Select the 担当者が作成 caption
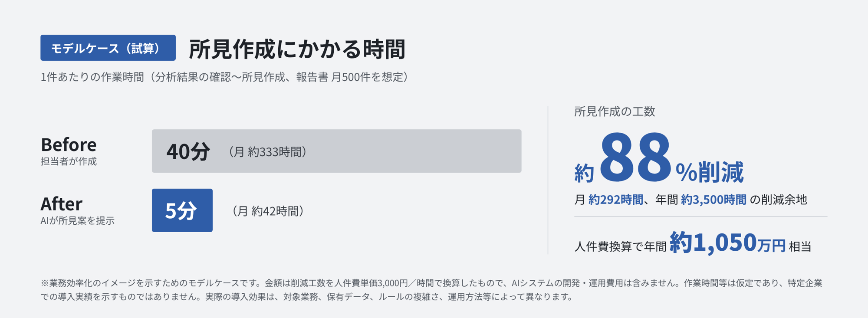The width and height of the screenshot is (868, 318). 69,161
